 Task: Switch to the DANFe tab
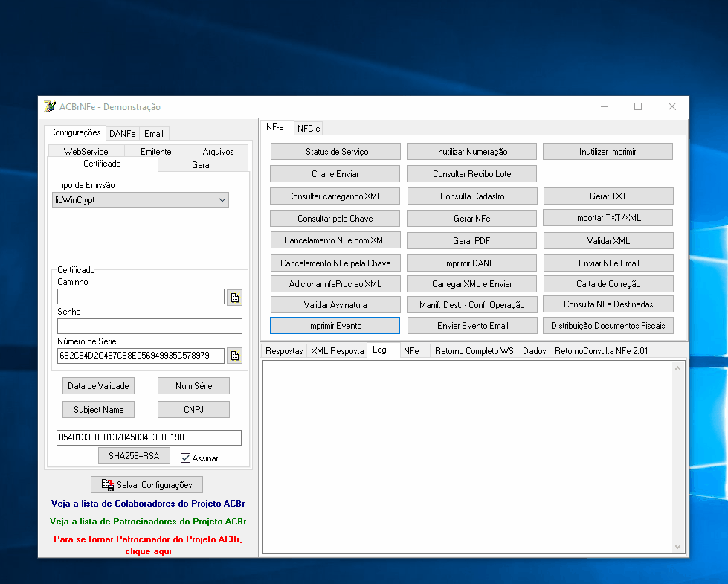tap(122, 134)
